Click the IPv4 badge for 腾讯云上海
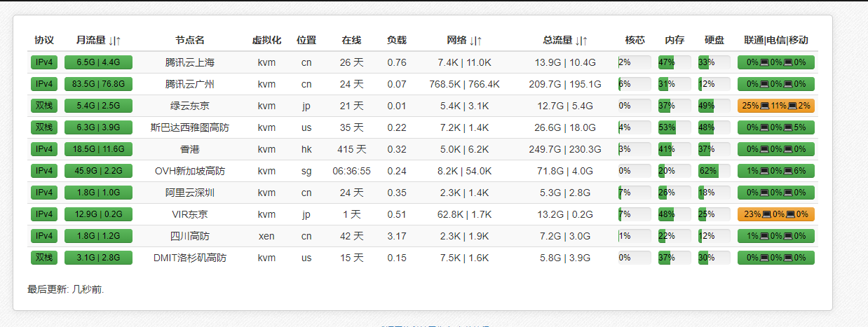 44,62
